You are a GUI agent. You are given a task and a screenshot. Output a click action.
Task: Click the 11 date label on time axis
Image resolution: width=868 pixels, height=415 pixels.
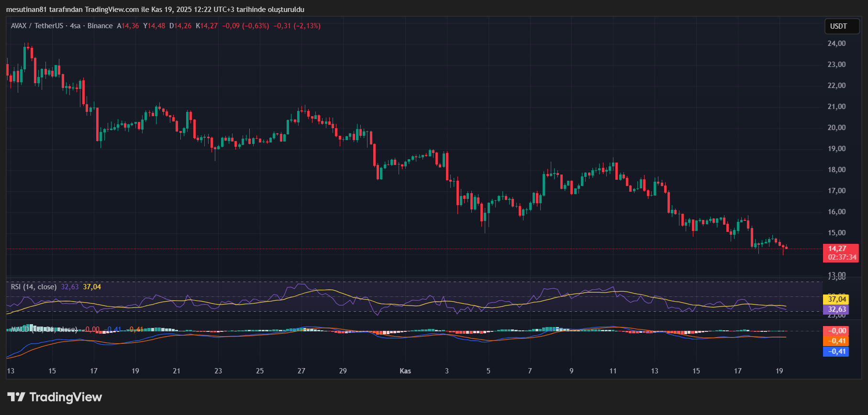pos(613,371)
